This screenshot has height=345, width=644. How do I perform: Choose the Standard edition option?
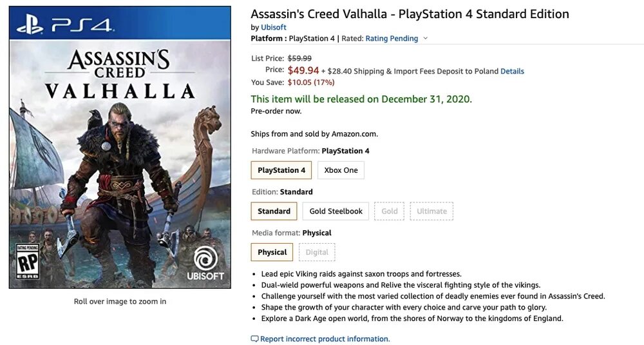click(274, 211)
